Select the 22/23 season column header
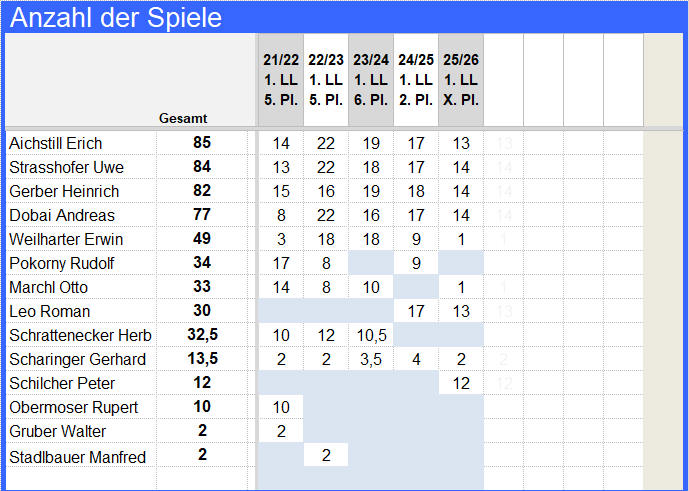Screen dimensions: 689x491 click(326, 80)
